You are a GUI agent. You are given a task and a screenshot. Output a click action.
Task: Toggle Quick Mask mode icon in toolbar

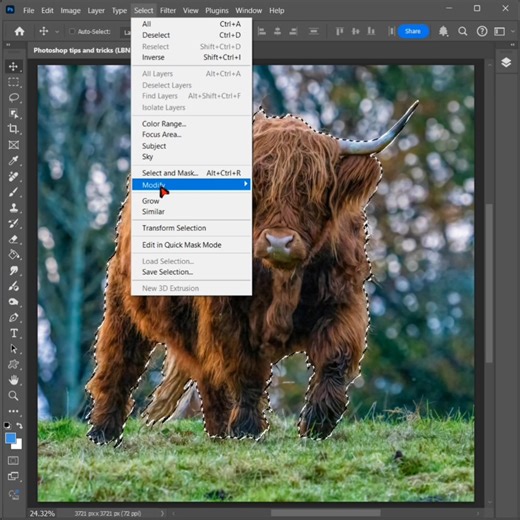click(x=13, y=461)
